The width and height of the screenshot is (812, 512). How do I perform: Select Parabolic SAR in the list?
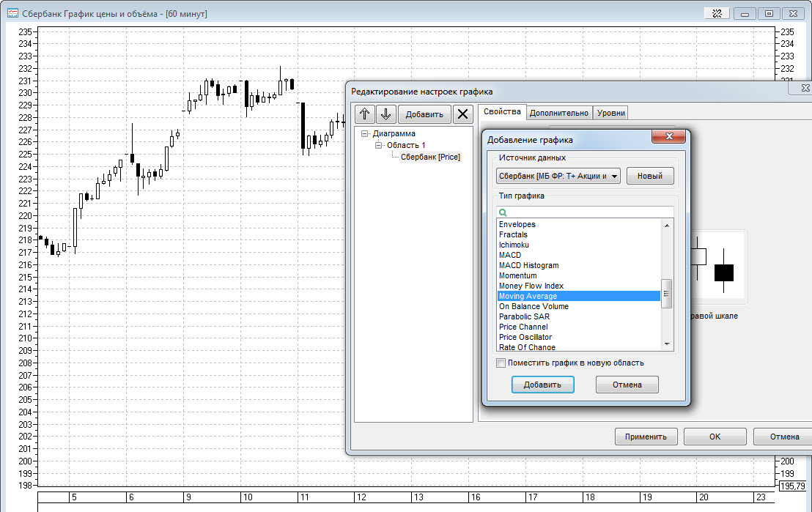point(578,317)
